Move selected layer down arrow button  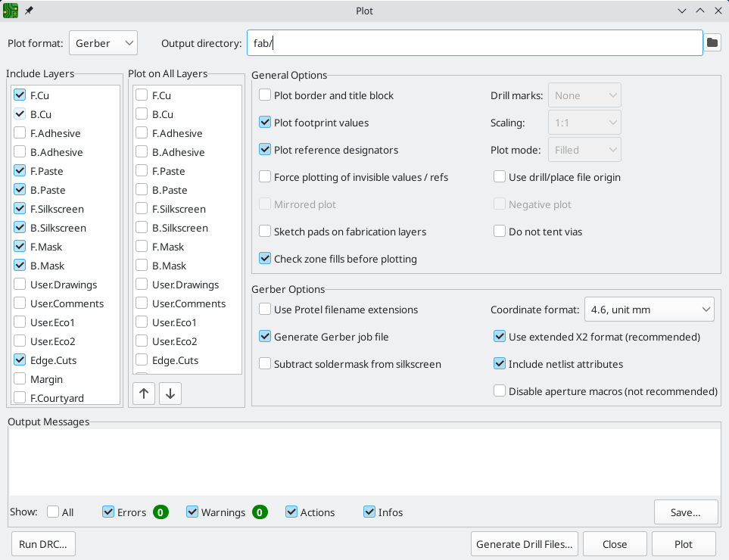[170, 394]
